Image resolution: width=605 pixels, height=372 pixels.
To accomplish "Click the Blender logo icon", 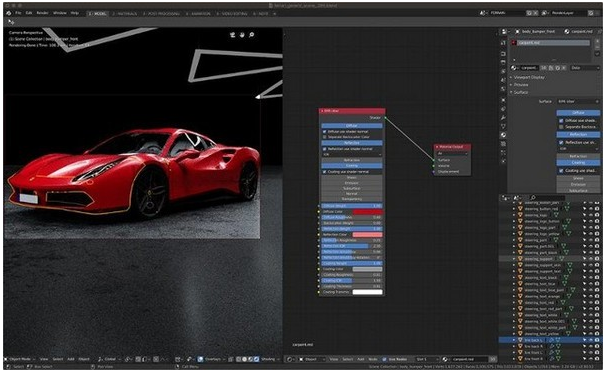I will [9, 13].
